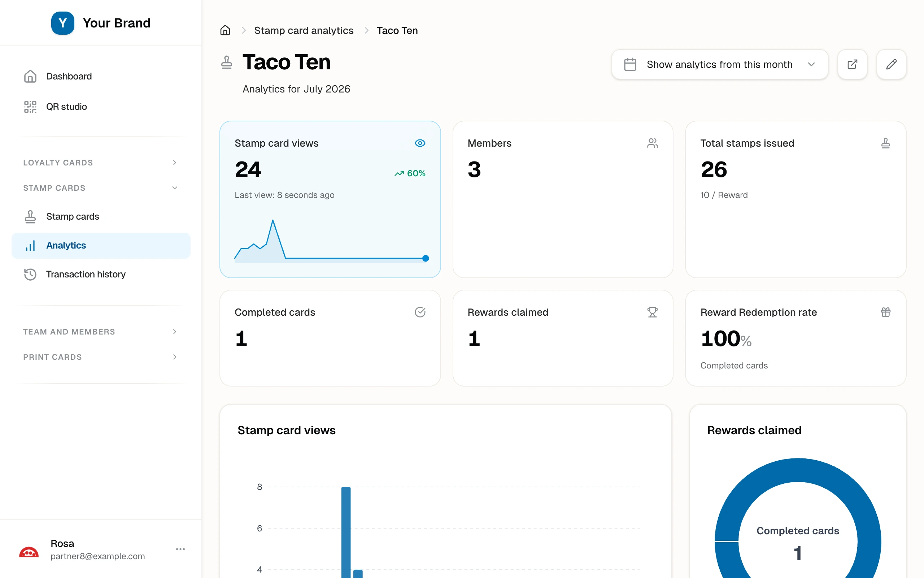924x578 pixels.
Task: Open Transaction history
Action: click(x=101, y=274)
